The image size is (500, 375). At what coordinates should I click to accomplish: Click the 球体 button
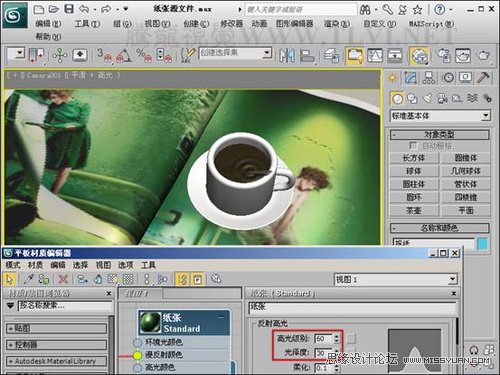[414, 171]
